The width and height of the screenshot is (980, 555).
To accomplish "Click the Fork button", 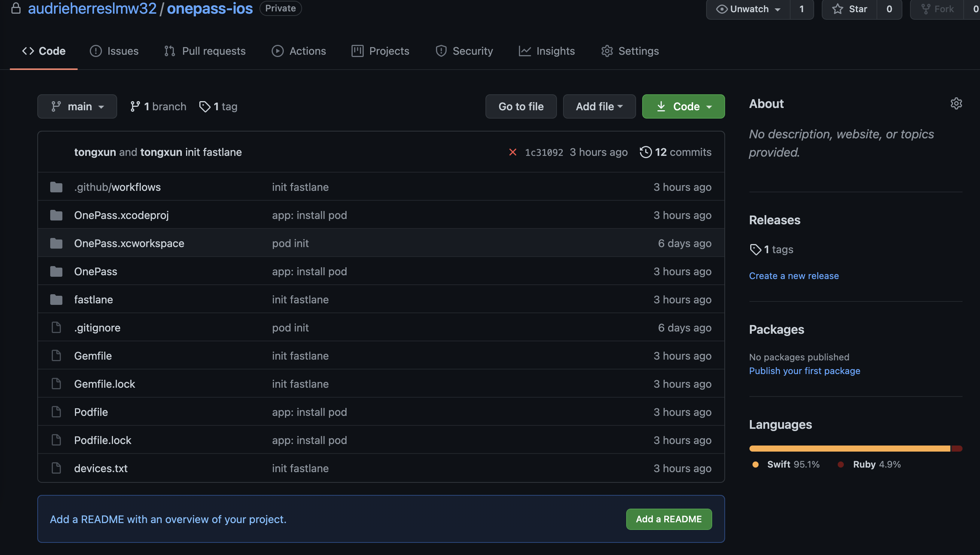I will [x=937, y=9].
